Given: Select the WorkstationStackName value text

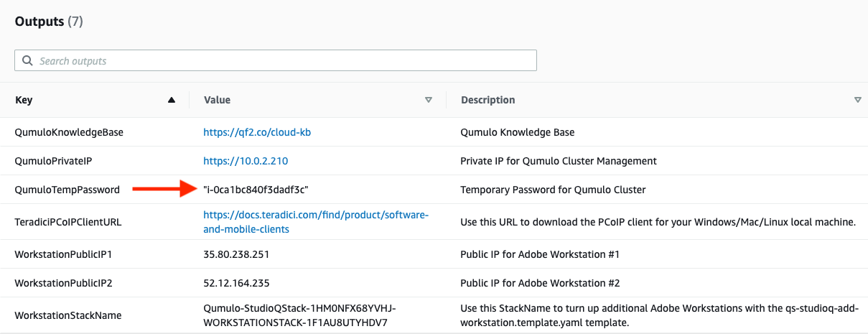Looking at the screenshot, I should point(300,315).
